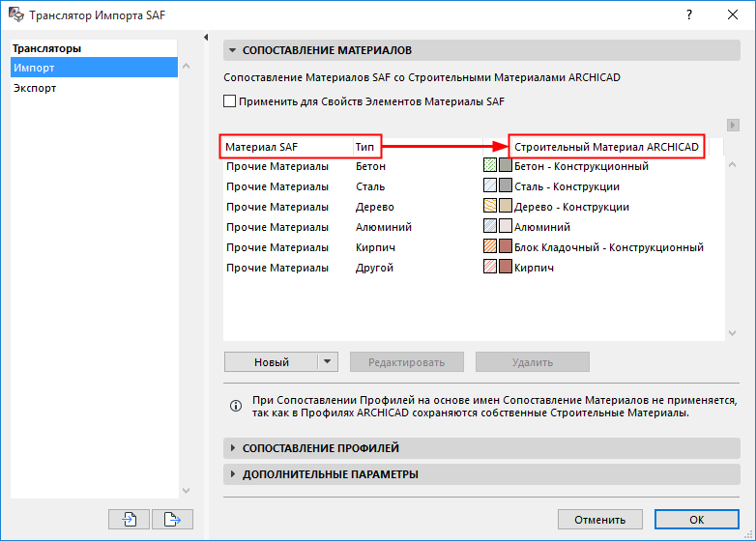756x541 pixels.
Task: Click the color swatch in the Другой row
Action: (x=506, y=267)
